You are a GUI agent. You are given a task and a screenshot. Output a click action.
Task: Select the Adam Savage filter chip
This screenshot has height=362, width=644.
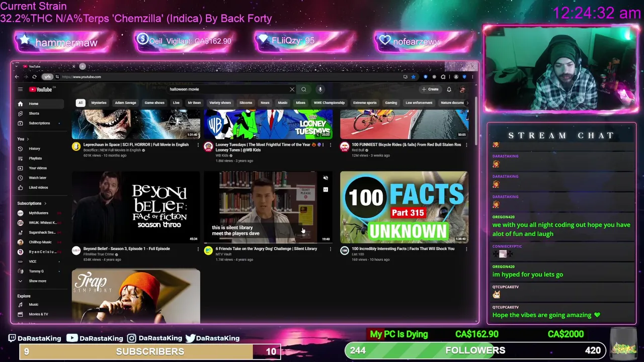click(x=125, y=103)
